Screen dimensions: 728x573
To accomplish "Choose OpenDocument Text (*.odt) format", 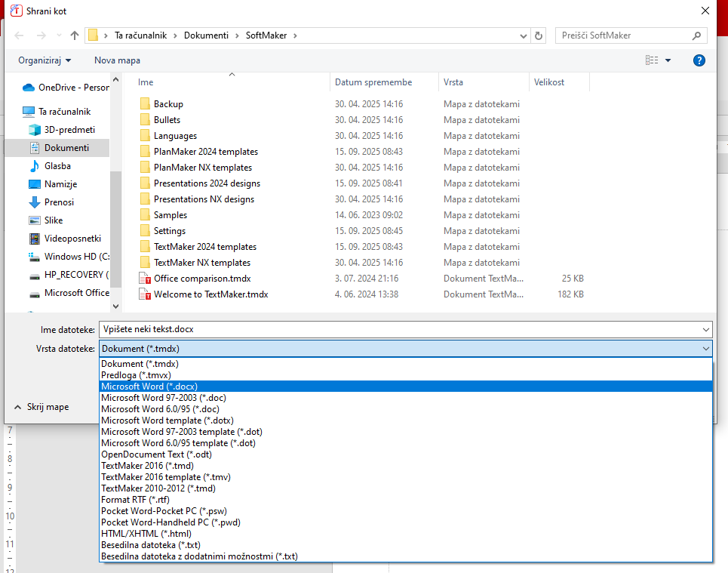I will click(406, 454).
